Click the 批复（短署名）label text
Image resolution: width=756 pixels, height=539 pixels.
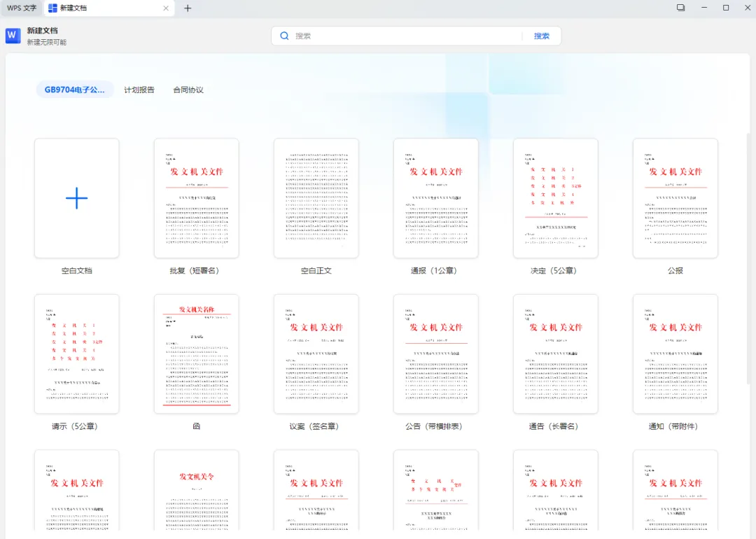tap(195, 270)
